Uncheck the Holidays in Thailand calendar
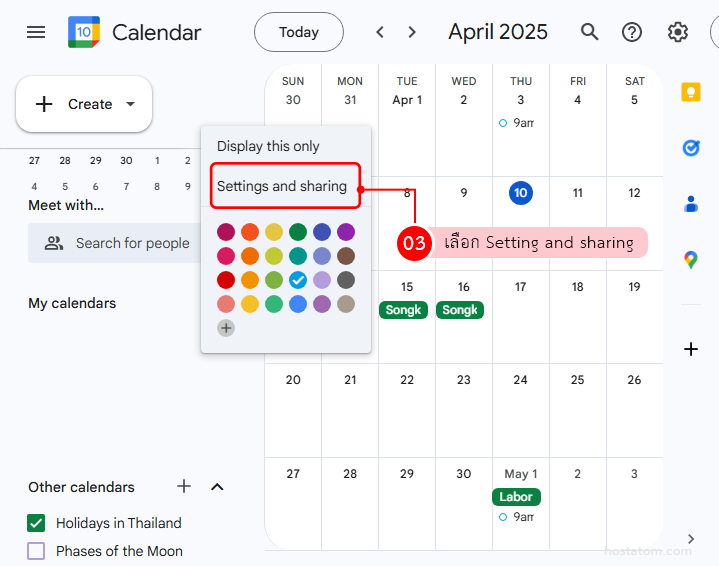This screenshot has width=719, height=566. [36, 523]
